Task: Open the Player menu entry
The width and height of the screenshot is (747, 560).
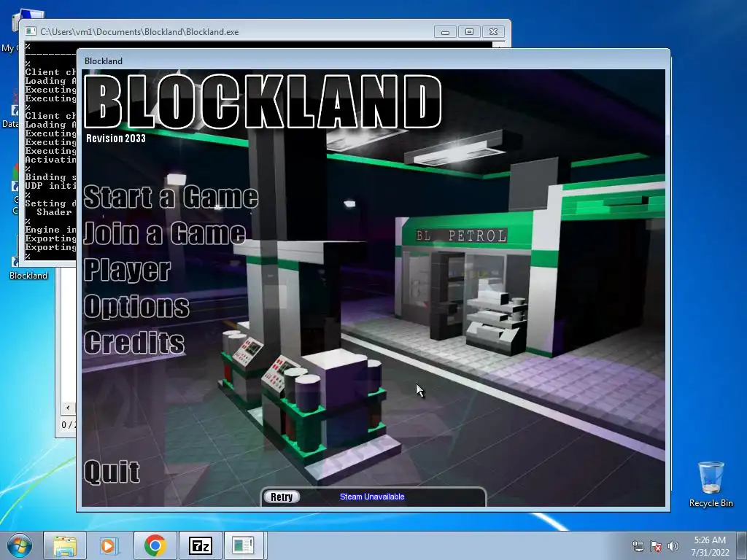Action: point(127,270)
